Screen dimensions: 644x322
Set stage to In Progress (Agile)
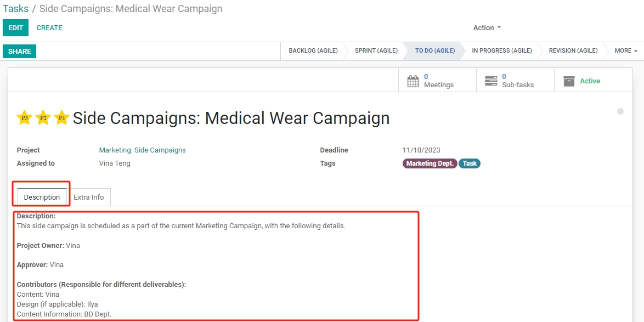pos(501,51)
